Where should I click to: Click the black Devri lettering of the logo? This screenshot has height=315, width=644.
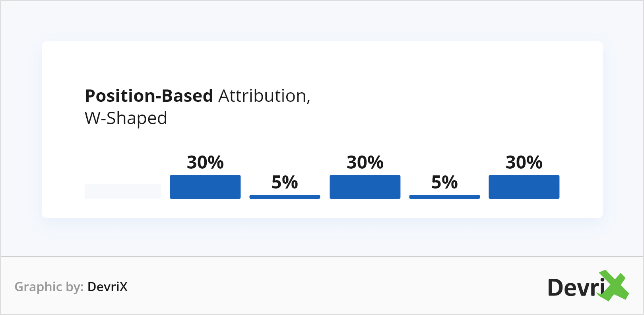pos(576,288)
